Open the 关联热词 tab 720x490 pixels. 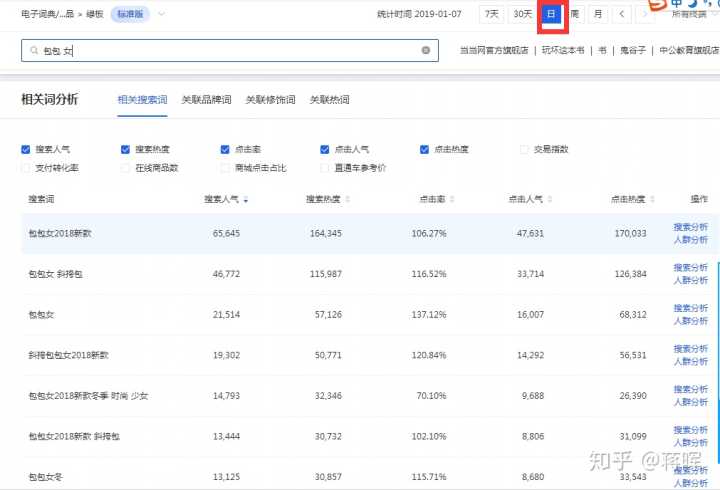329,100
